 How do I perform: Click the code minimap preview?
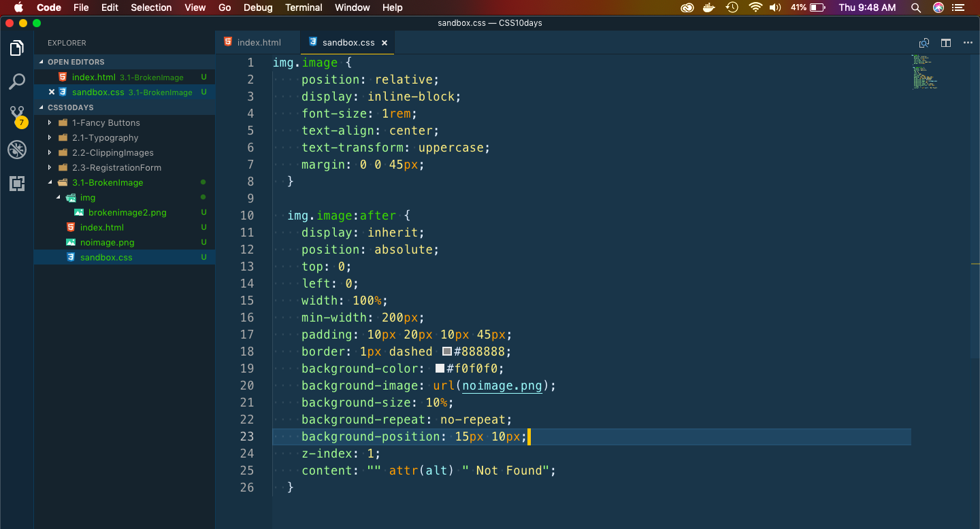click(x=925, y=71)
